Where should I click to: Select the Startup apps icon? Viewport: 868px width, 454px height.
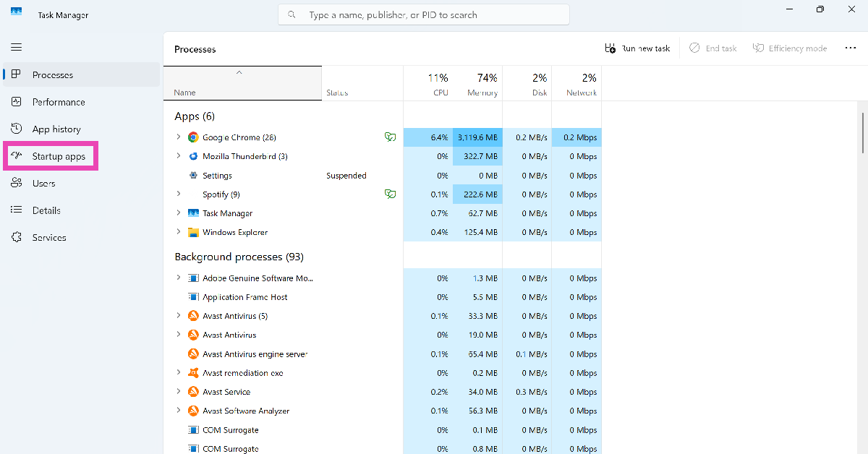pos(16,156)
